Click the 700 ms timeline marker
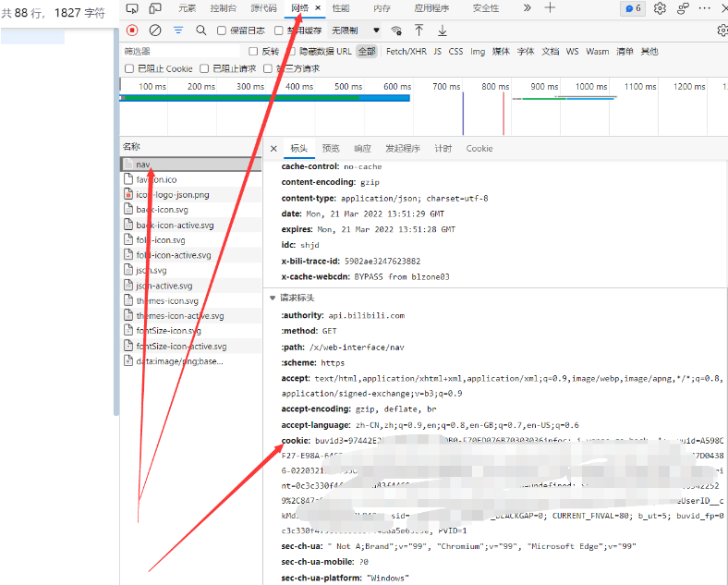Image resolution: width=728 pixels, height=585 pixels. 446,87
